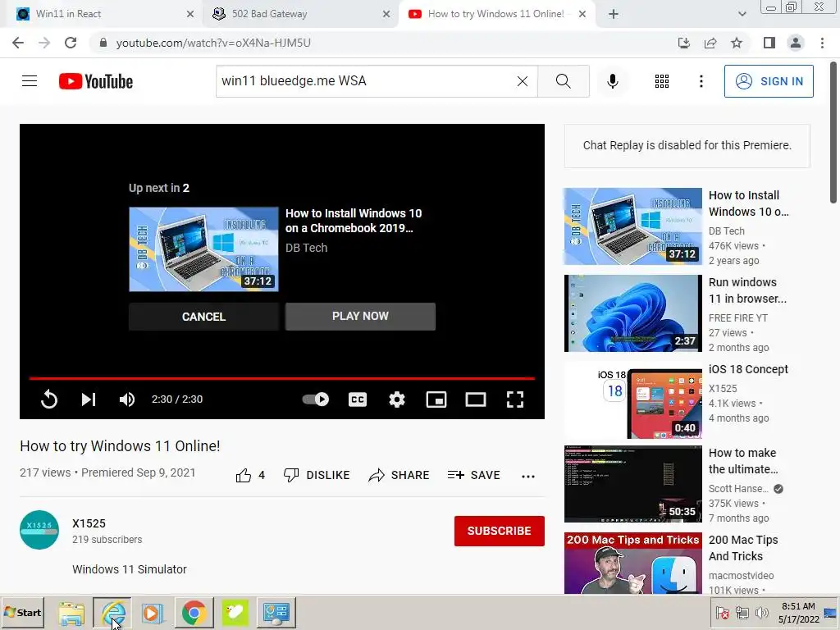Viewport: 840px width, 630px height.
Task: Open the system tray volume icon
Action: [761, 612]
